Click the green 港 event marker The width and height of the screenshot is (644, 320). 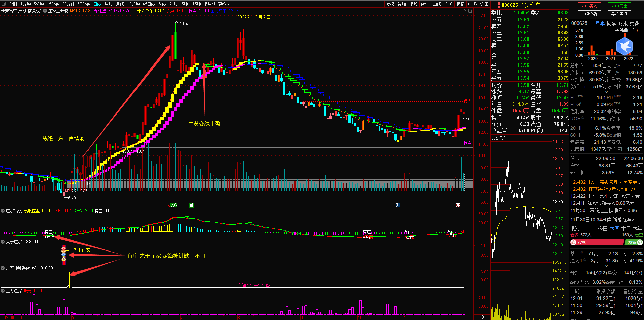point(191,205)
